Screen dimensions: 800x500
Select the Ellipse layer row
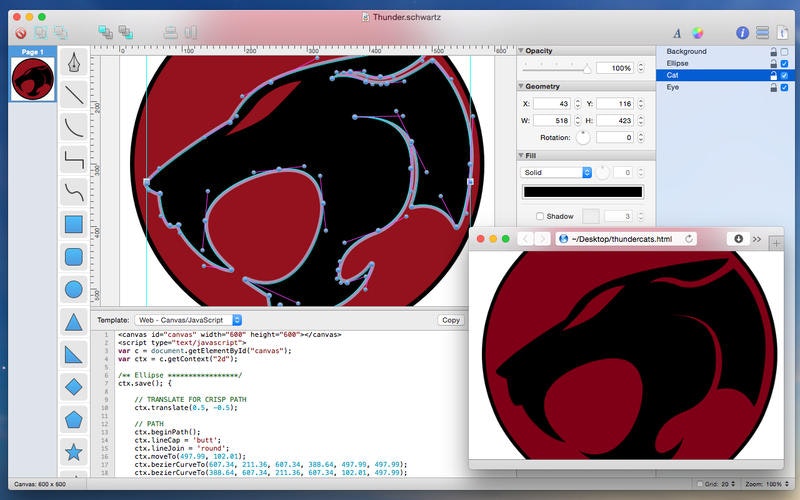click(x=726, y=63)
